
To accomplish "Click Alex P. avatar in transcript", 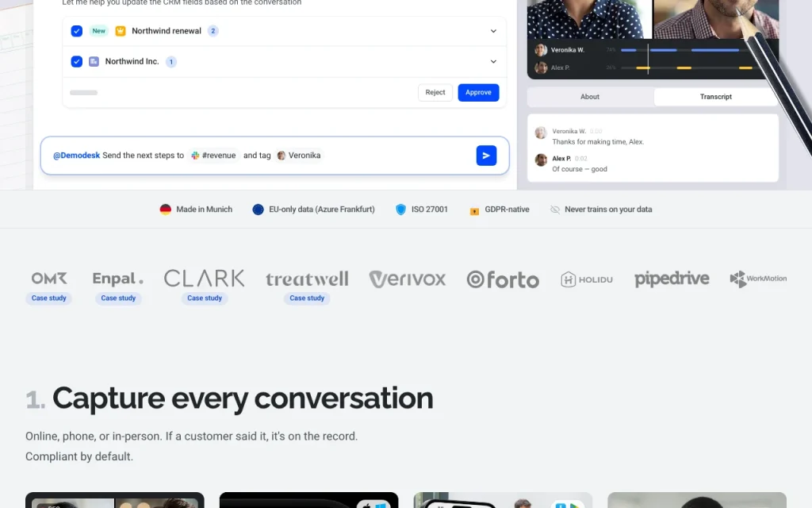I will (541, 160).
